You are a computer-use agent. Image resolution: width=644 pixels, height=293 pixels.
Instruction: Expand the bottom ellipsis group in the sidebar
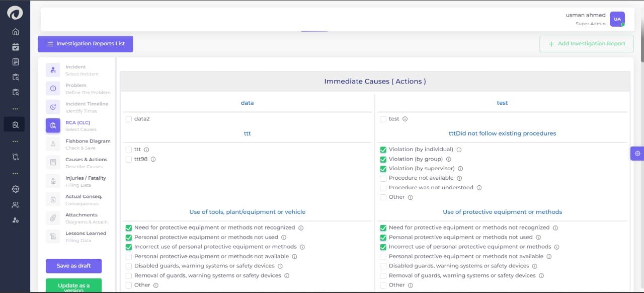coord(15,173)
